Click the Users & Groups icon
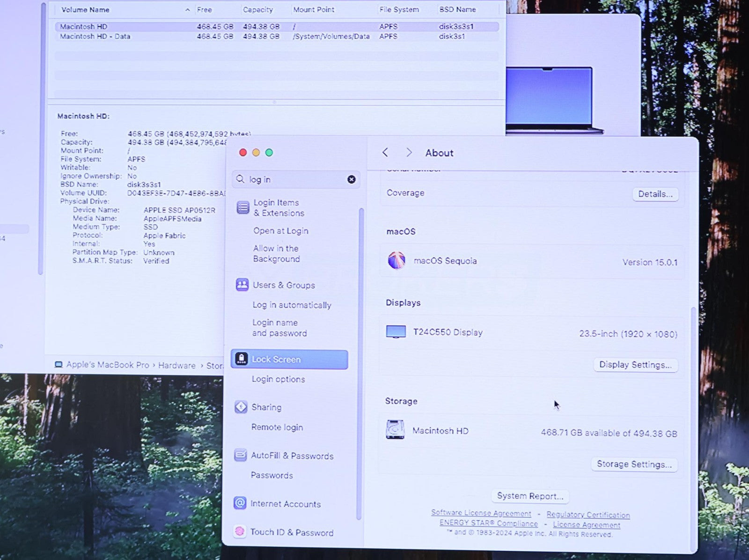749x560 pixels. pos(242,285)
